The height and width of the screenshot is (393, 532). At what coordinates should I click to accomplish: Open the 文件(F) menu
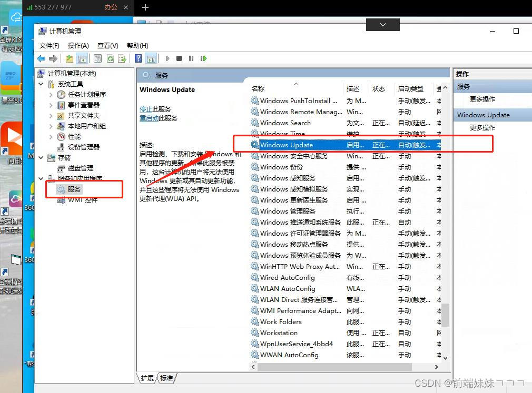click(x=49, y=46)
